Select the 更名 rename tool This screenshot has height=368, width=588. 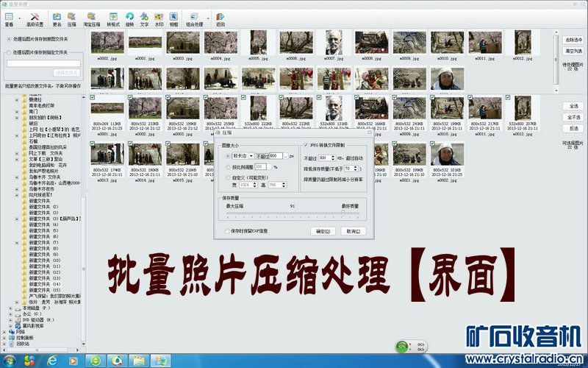tap(57, 20)
